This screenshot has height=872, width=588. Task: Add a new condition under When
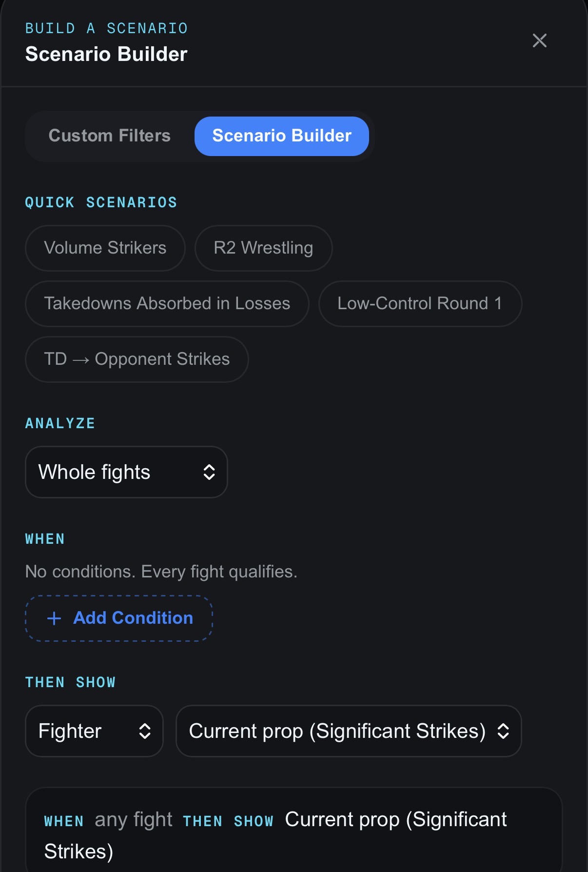pos(119,618)
